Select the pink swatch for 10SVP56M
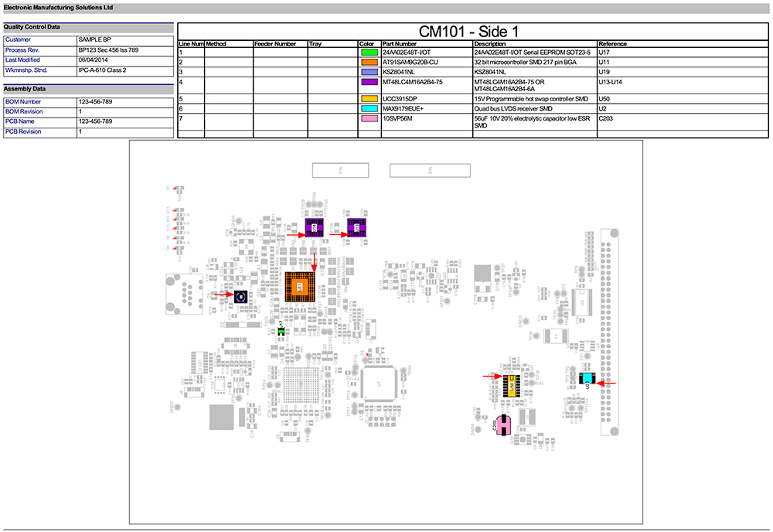This screenshot has width=773, height=532. [369, 119]
